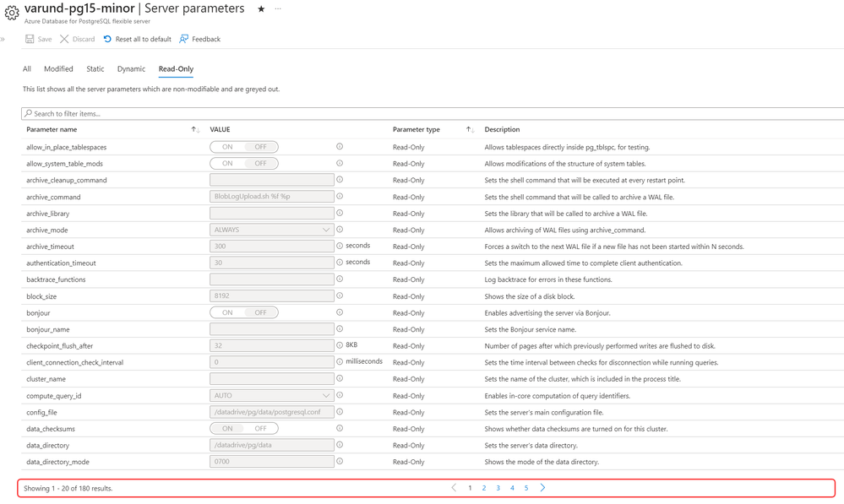The image size is (844, 504).
Task: Switch to the Static tab
Action: point(95,69)
